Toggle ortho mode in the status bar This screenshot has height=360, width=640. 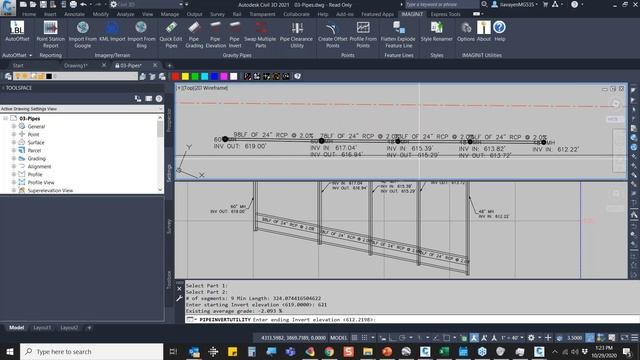(x=392, y=338)
